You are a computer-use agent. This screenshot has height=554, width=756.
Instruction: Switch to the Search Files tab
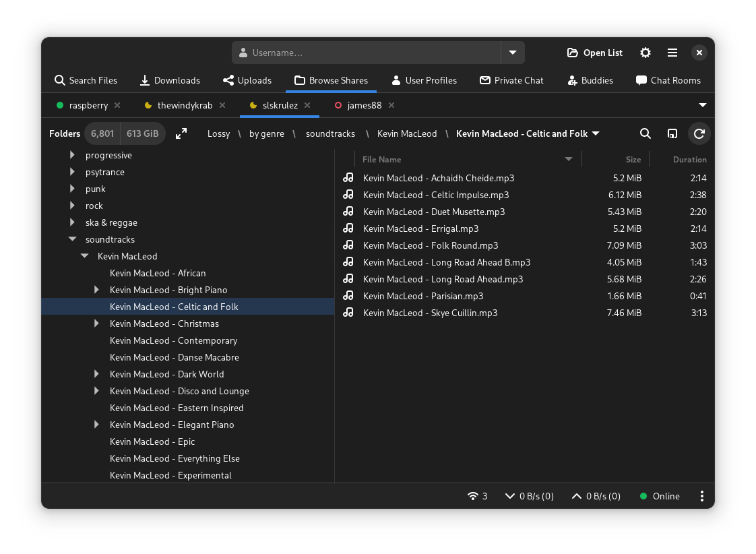[x=86, y=80]
